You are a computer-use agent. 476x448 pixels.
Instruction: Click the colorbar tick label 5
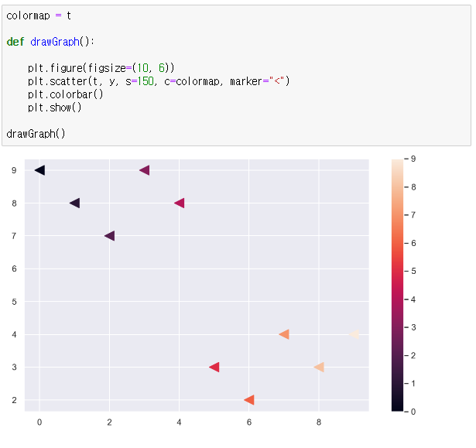413,271
